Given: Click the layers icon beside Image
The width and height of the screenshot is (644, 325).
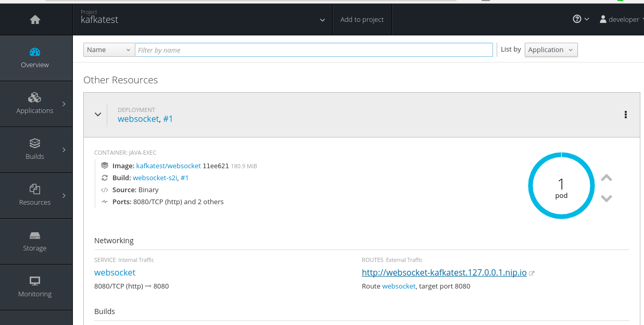Looking at the screenshot, I should click(x=105, y=166).
